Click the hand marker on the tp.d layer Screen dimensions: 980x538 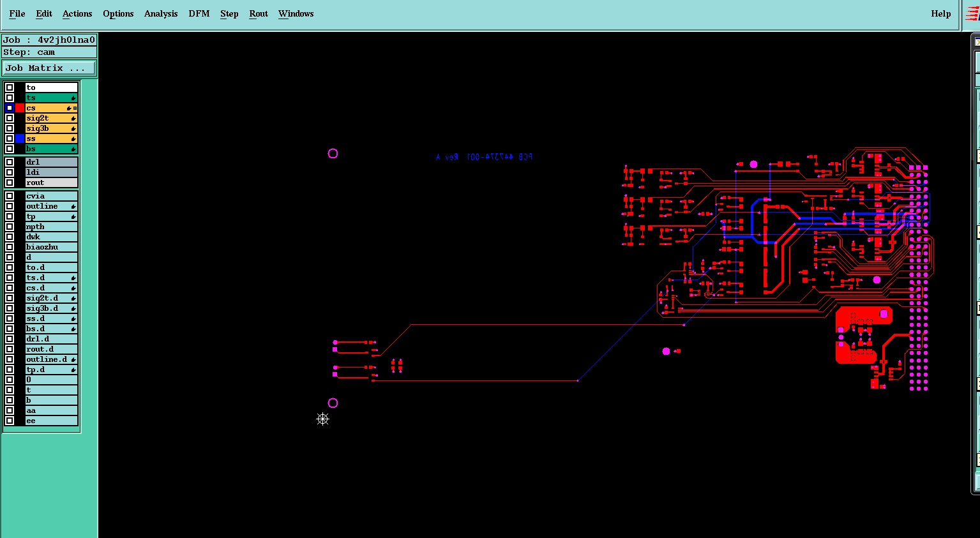point(73,370)
